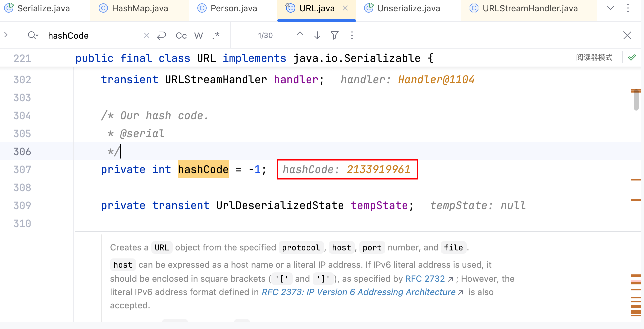Open RFC 2373 IP Version 6 link

click(359, 292)
